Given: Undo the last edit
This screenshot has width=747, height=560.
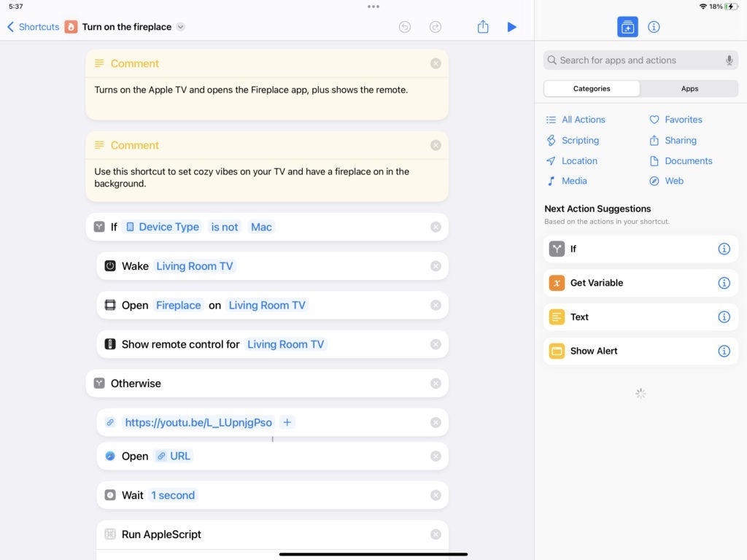Looking at the screenshot, I should pos(404,27).
